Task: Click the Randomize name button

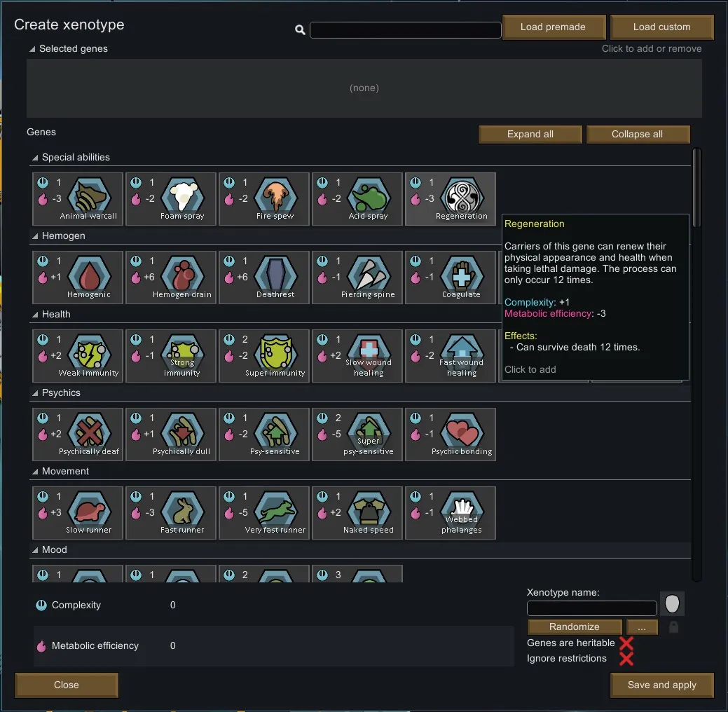Action: click(575, 627)
